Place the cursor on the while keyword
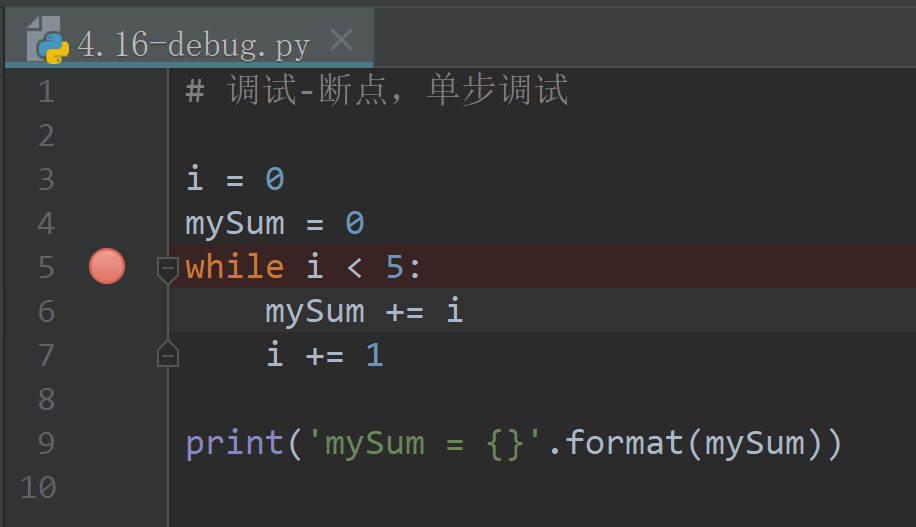The image size is (916, 527). click(235, 267)
